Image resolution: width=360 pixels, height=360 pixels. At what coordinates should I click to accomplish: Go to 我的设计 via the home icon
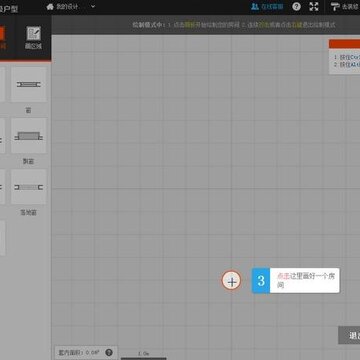pyautogui.click(x=50, y=7)
